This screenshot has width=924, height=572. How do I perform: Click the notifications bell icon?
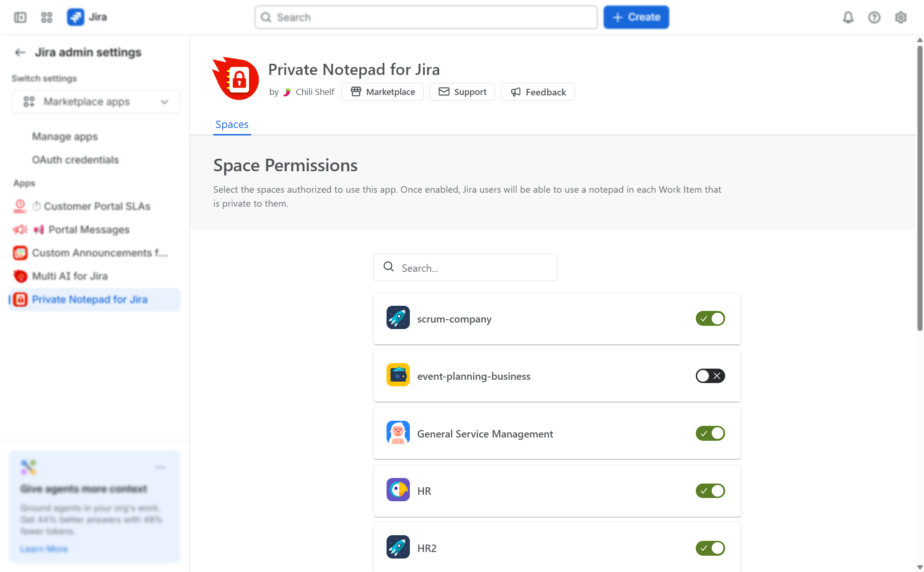[848, 17]
